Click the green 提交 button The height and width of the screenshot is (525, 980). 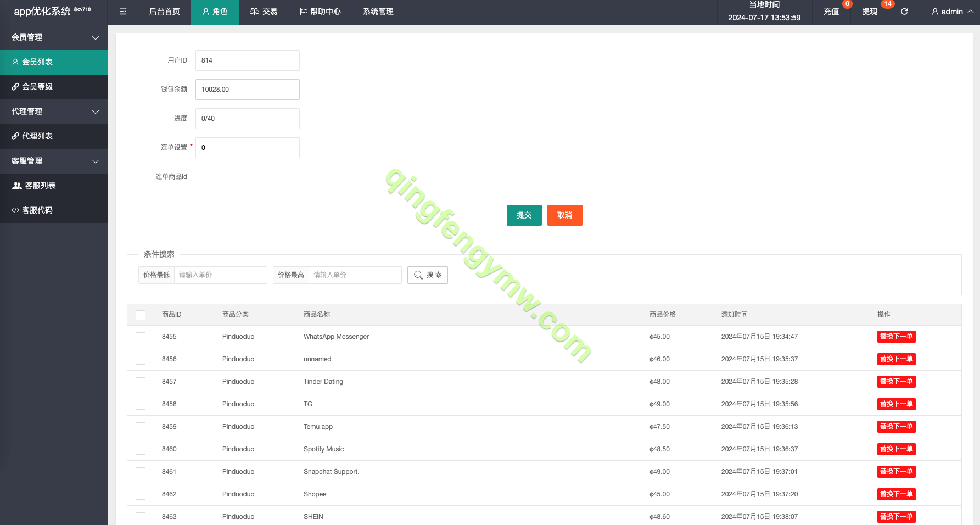pos(524,215)
